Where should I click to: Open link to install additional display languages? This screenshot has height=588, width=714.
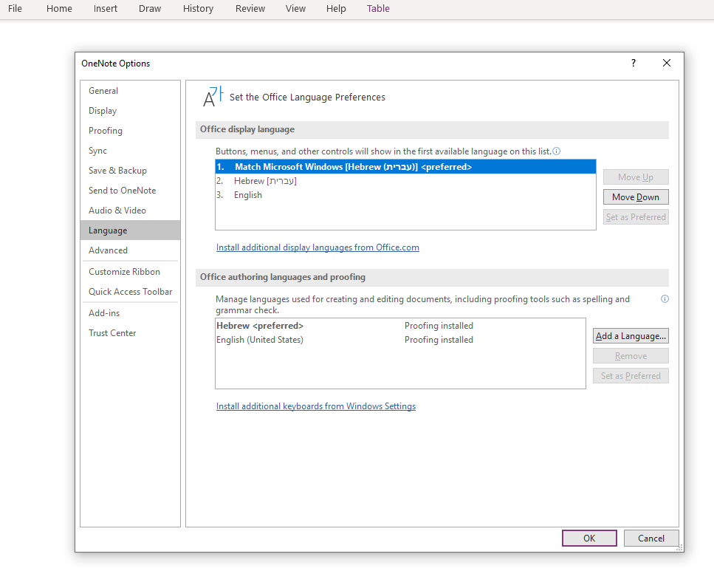317,247
